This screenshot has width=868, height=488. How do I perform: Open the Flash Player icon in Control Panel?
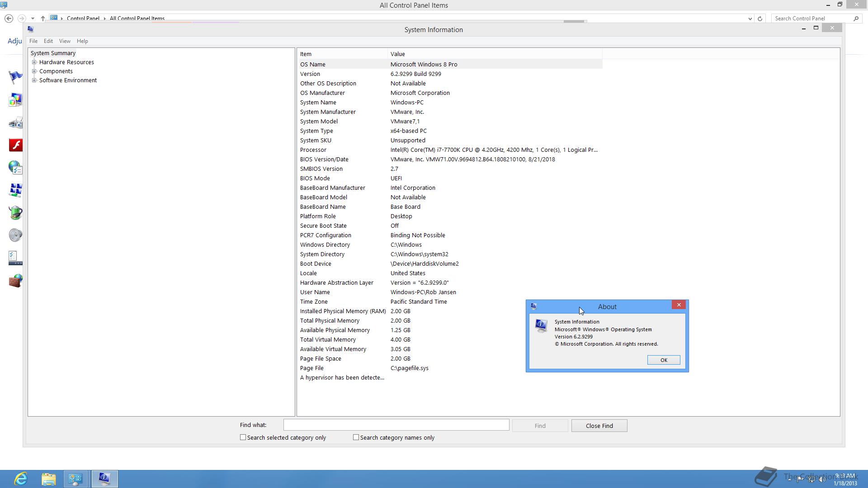(x=15, y=145)
